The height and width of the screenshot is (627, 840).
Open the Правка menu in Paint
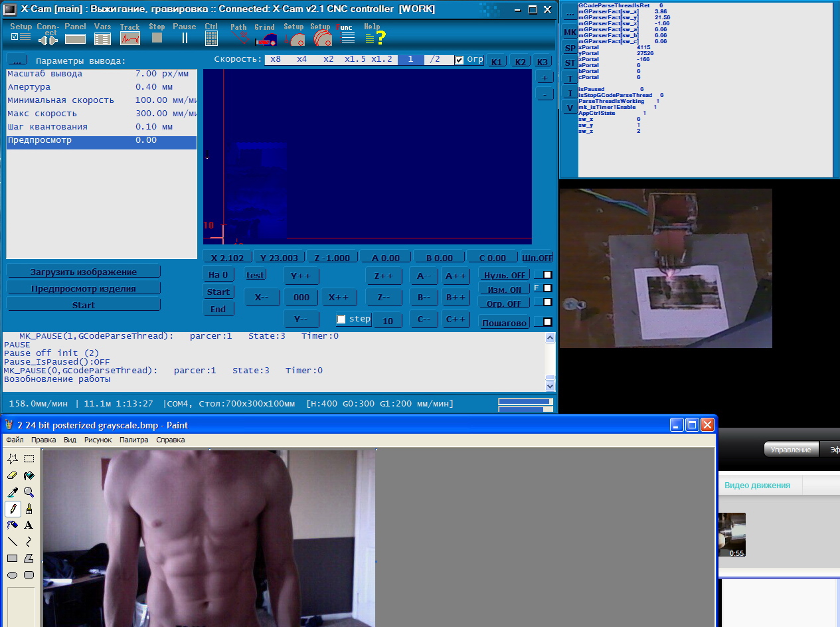pos(44,440)
